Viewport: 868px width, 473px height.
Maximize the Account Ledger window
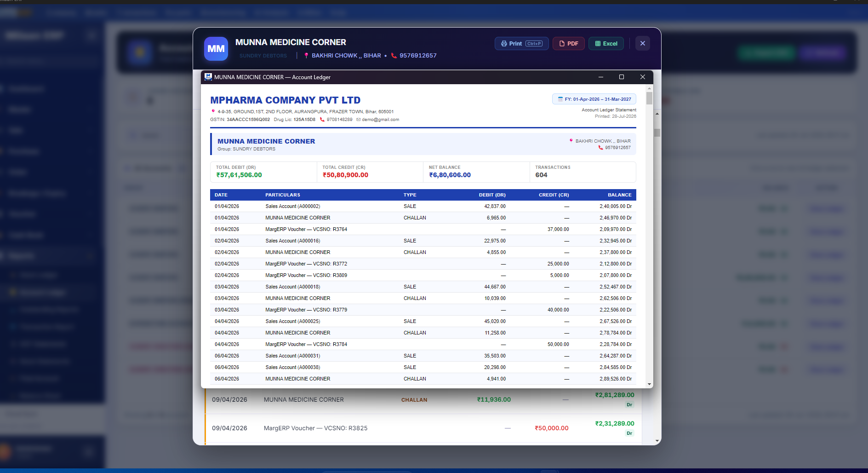(622, 77)
